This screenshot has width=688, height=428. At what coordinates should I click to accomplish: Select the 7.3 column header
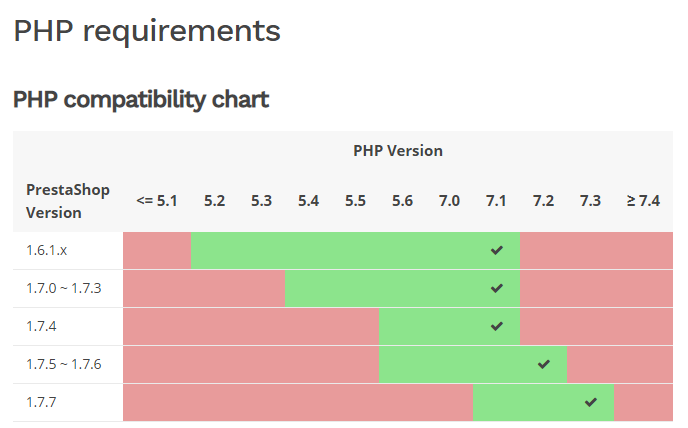[x=590, y=201]
